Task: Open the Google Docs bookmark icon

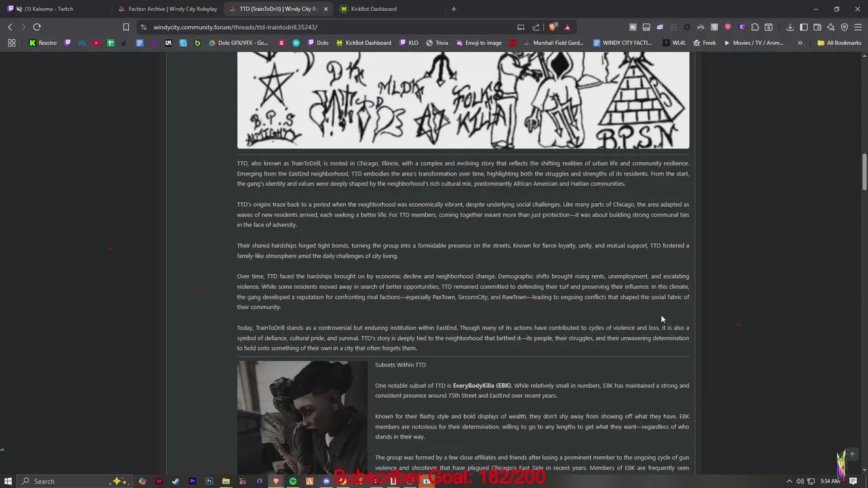Action: (x=140, y=43)
